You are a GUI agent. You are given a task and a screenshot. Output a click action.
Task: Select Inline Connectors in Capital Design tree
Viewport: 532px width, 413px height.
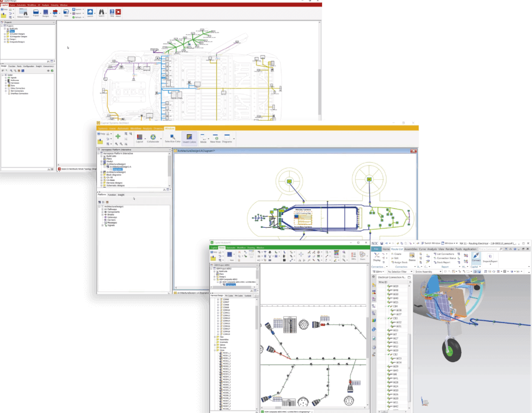pyautogui.click(x=17, y=88)
